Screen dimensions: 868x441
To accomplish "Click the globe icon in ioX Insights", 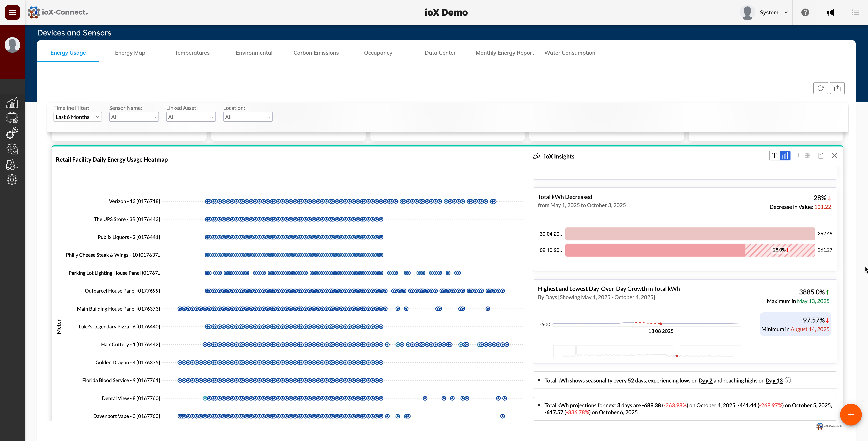I will [x=807, y=156].
